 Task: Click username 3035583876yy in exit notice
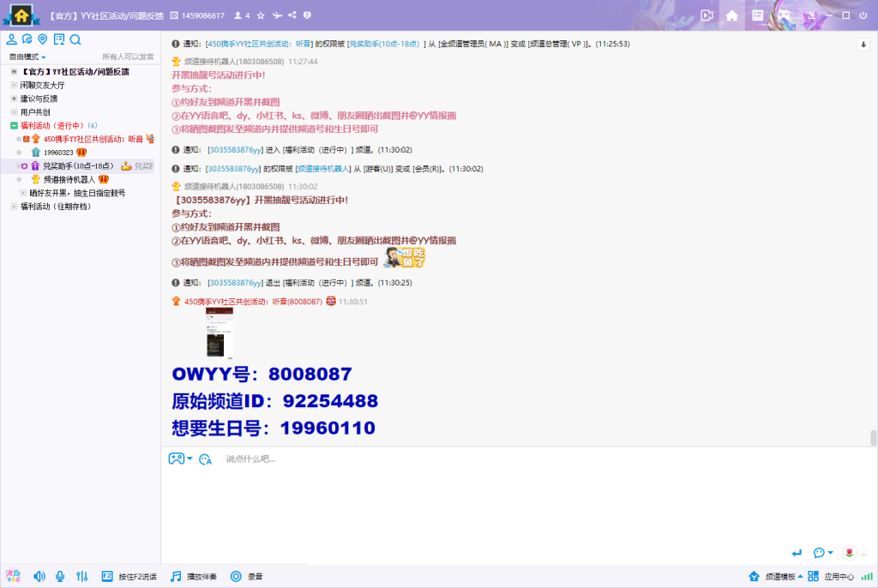point(235,283)
